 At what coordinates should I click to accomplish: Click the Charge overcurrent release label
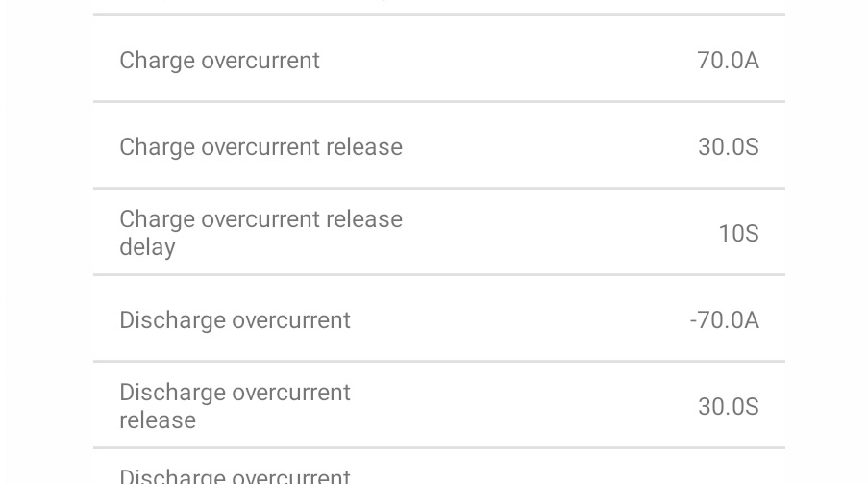[260, 147]
